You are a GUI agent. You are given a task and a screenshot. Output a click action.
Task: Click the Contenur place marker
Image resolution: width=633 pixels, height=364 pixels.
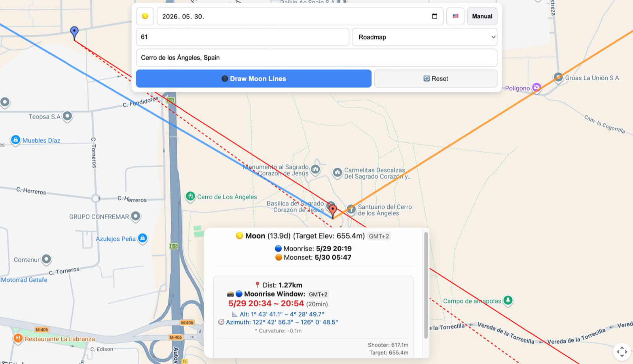[46, 259]
